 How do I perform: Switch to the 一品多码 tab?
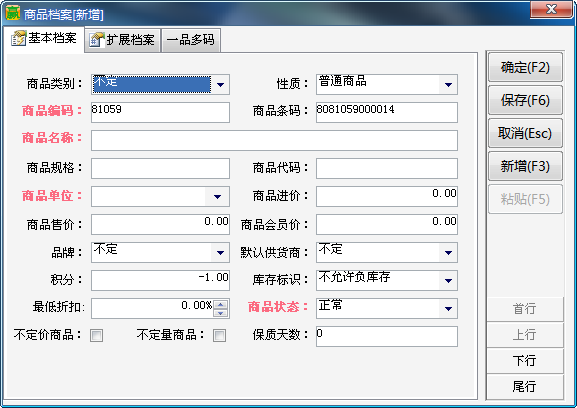191,40
